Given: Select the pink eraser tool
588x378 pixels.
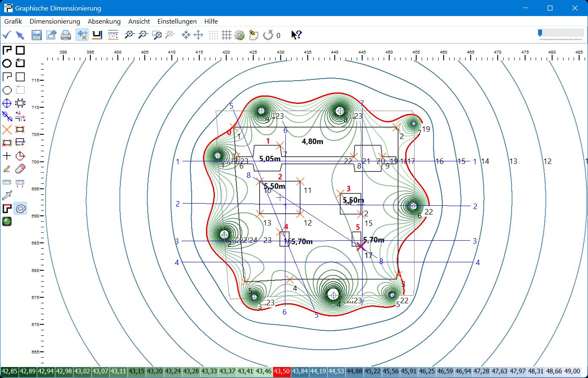Looking at the screenshot, I should tap(20, 169).
